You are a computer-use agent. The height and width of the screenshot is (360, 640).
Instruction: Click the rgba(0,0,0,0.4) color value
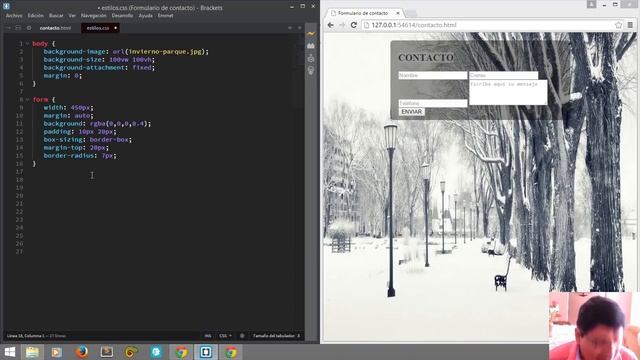point(120,124)
